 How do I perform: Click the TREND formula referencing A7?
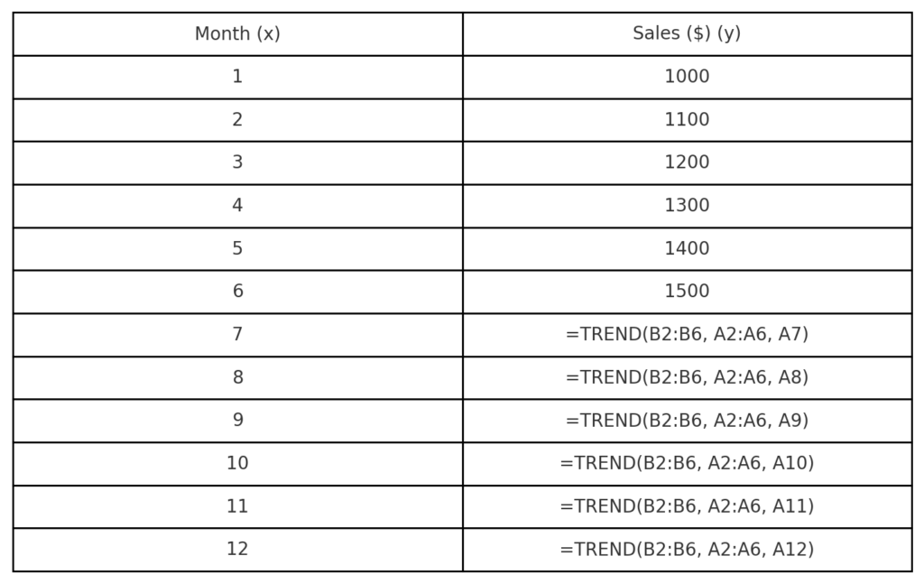[x=687, y=335]
